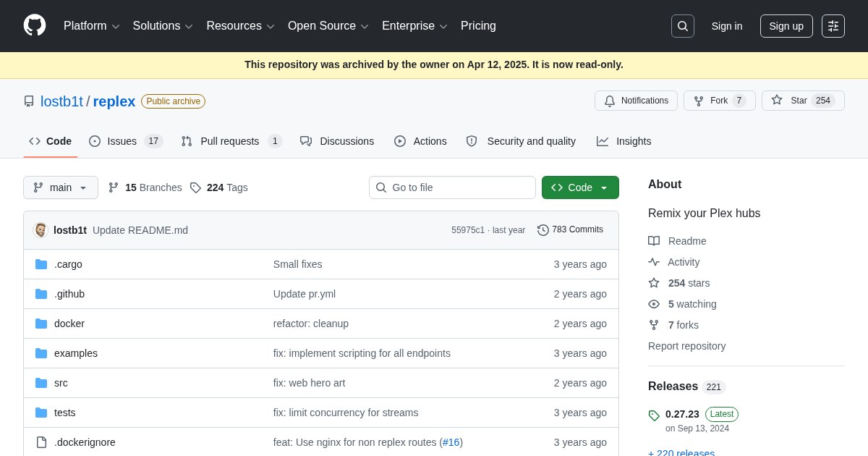This screenshot has height=456, width=868.
Task: Open release 0.27.23
Action: point(682,414)
